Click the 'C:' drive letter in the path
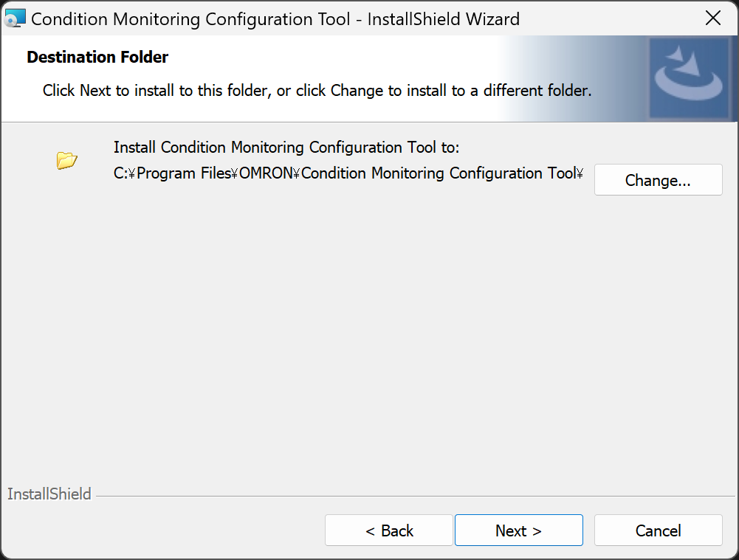The height and width of the screenshot is (560, 739). [x=119, y=173]
